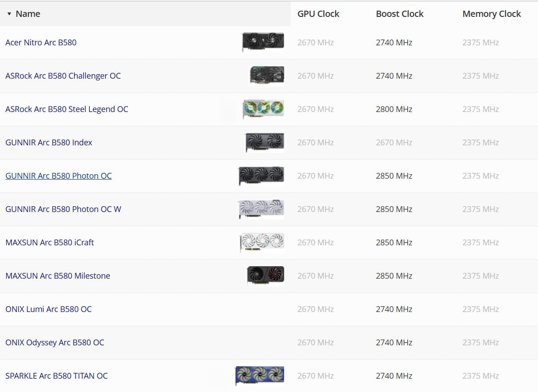
Task: Click Acer Nitro's 2375 MHz memory clock
Action: pos(481,43)
